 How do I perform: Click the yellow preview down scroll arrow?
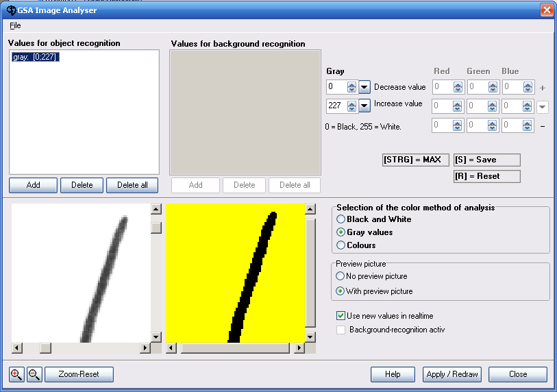point(310,337)
